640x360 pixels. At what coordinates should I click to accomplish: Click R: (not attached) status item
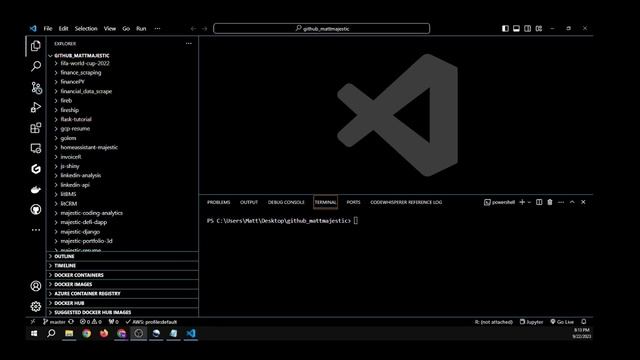click(x=493, y=322)
